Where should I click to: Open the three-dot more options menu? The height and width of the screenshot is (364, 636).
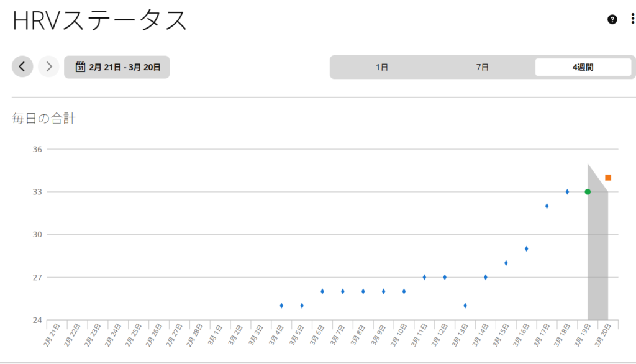pyautogui.click(x=632, y=19)
